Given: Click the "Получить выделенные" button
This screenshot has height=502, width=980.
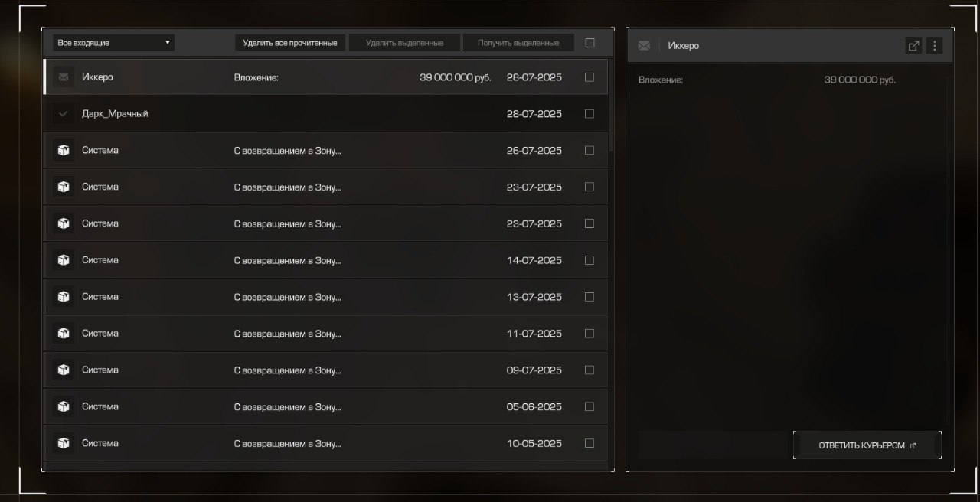Looking at the screenshot, I should [518, 43].
